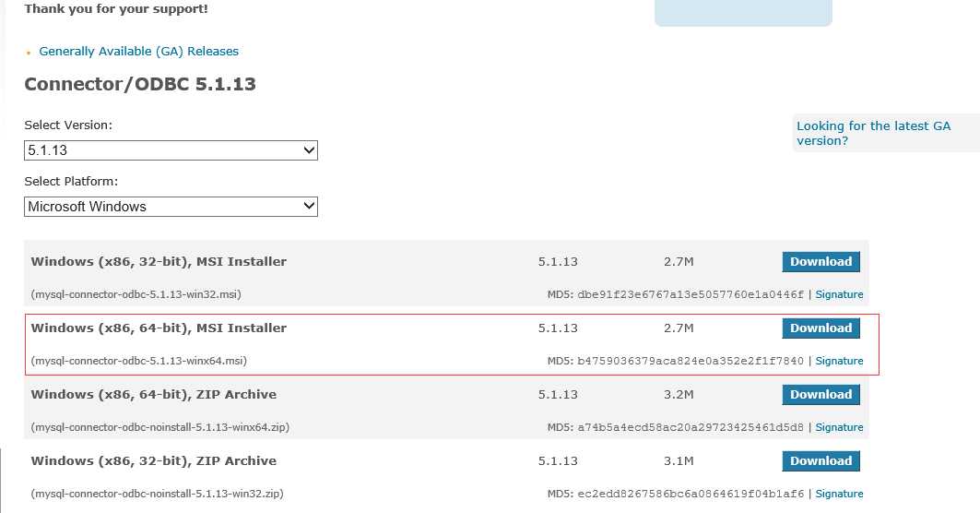Select MD5 hash b4759036379aca824e0a352e2f1f7840
Viewport: 980px width, 513px height.
[x=691, y=361]
